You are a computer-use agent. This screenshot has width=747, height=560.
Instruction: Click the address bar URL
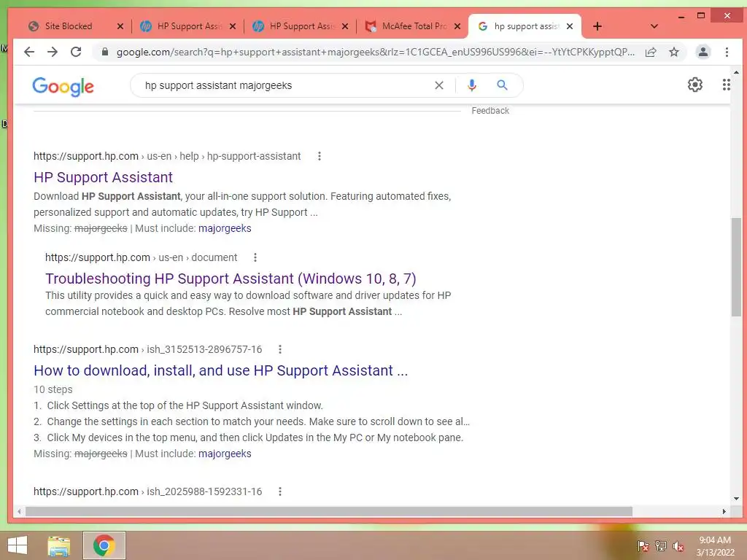click(x=376, y=52)
